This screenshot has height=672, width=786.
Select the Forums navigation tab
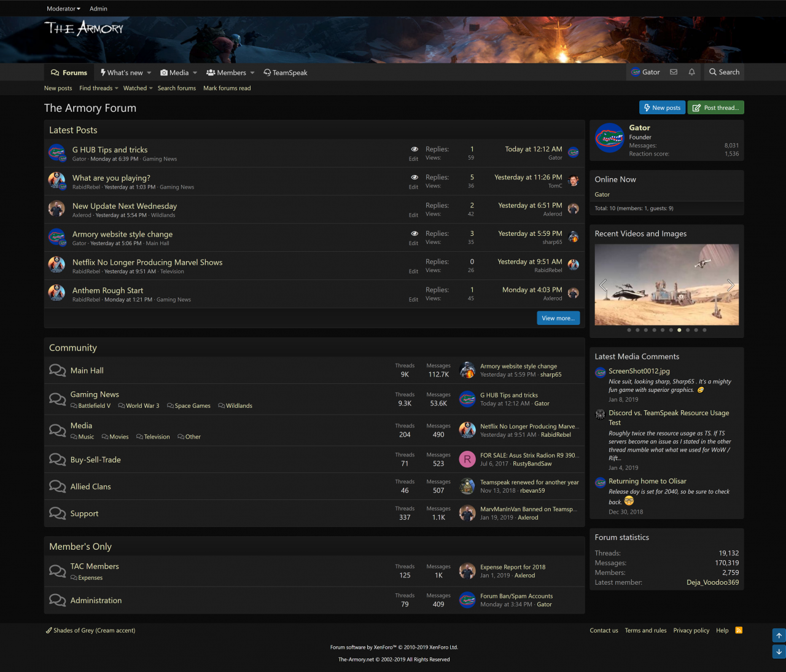[69, 72]
